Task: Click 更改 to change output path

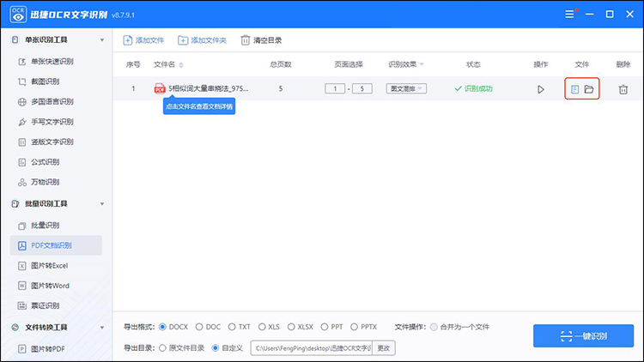Action: 384,348
